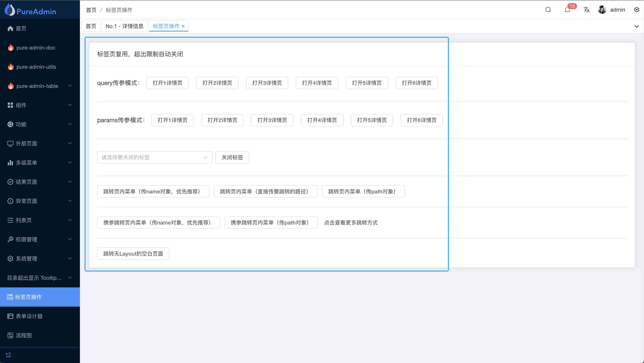Collapse sidebar with bottom-left icon

tap(8, 355)
